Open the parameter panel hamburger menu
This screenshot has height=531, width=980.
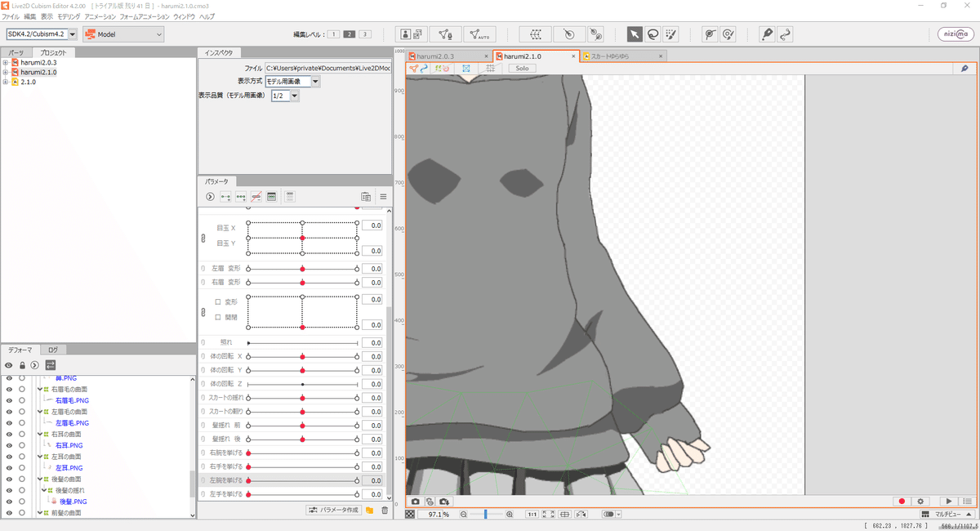coord(383,197)
